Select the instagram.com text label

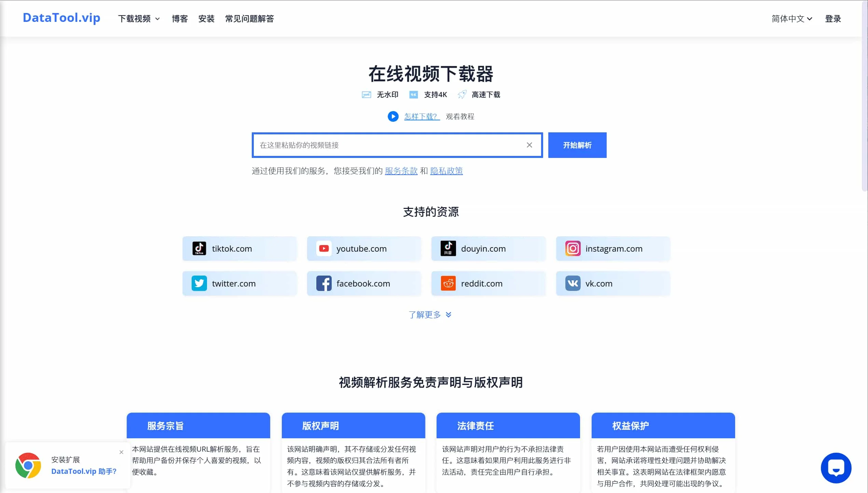(x=614, y=249)
